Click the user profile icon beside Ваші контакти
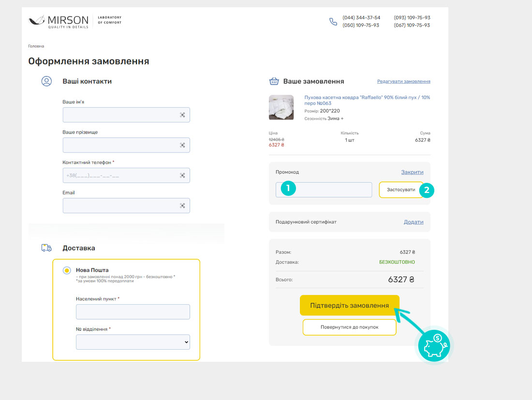 pyautogui.click(x=46, y=81)
